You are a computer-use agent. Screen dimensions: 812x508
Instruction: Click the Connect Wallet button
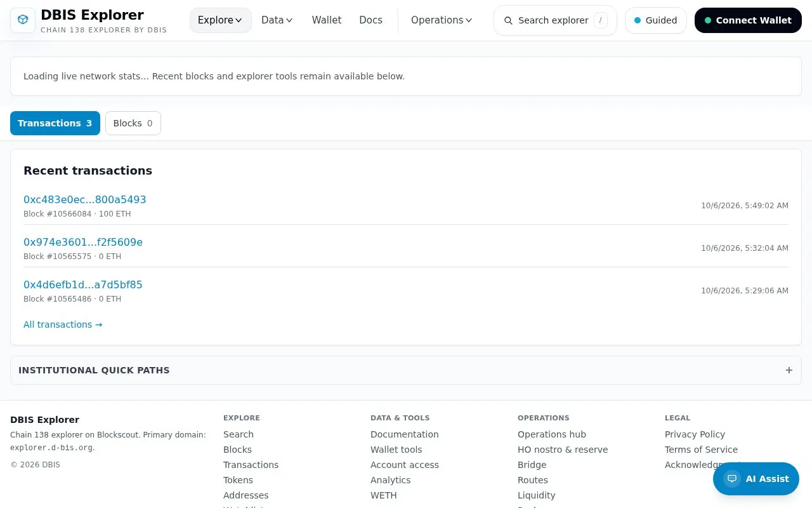pyautogui.click(x=748, y=20)
